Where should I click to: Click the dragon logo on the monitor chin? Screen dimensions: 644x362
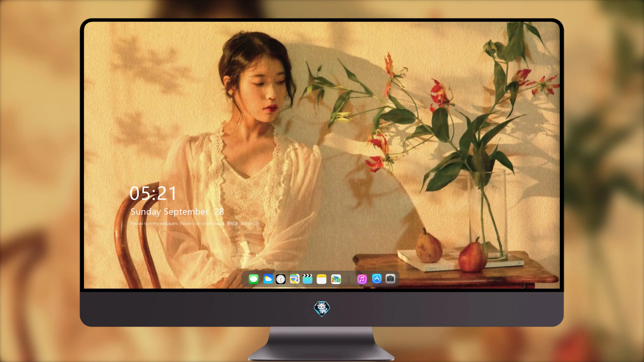pos(322,309)
